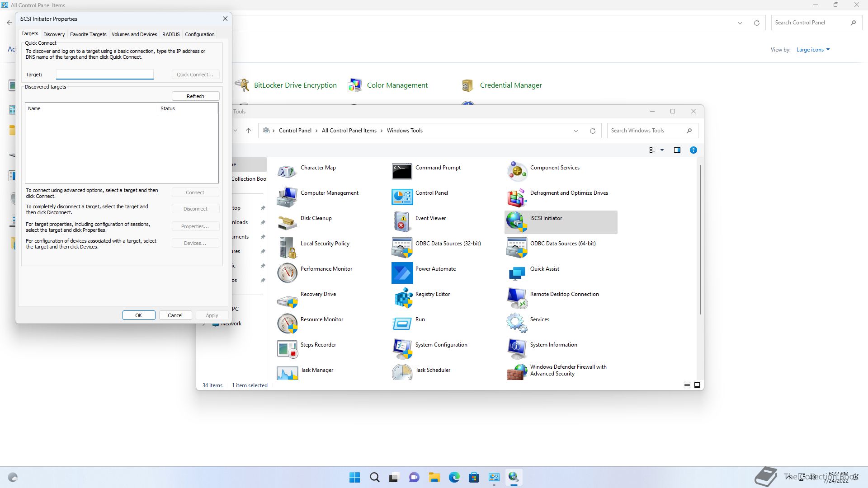The height and width of the screenshot is (488, 868).
Task: Click Control Panel in the breadcrumb
Action: pos(295,131)
